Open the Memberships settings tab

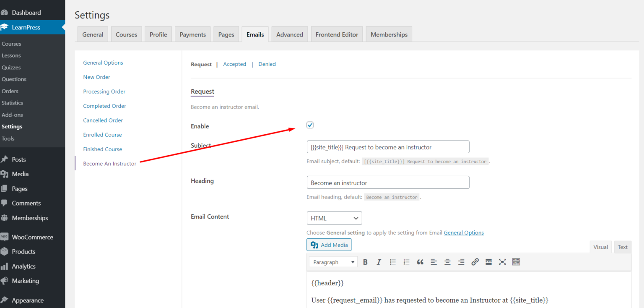[389, 34]
